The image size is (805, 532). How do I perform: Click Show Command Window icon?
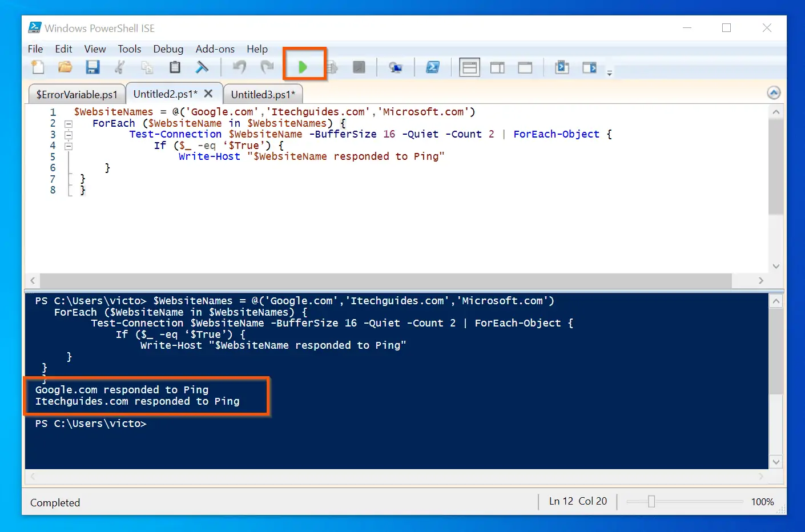pyautogui.click(x=562, y=67)
